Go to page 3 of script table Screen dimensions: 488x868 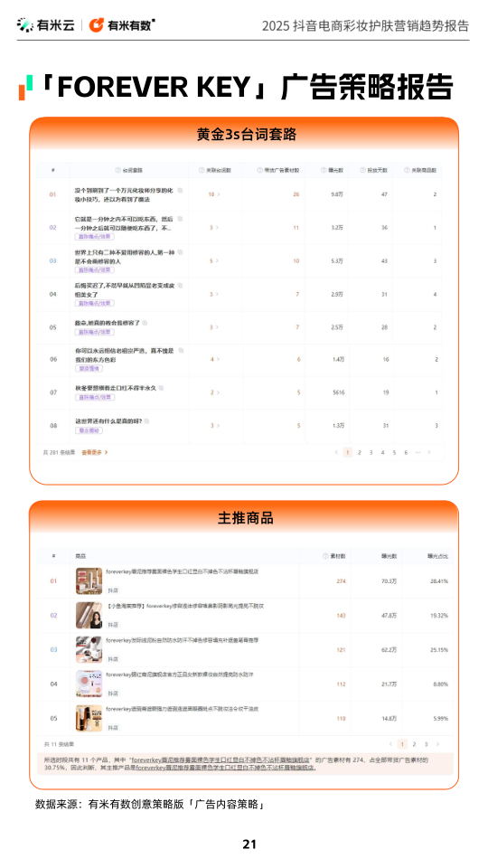point(371,452)
